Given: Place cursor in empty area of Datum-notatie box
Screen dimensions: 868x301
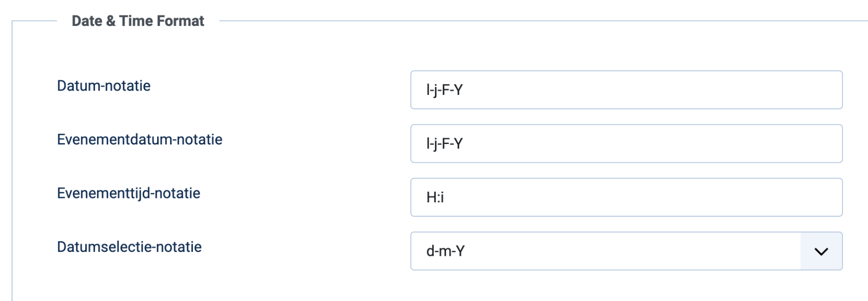Looking at the screenshot, I should (x=675, y=90).
